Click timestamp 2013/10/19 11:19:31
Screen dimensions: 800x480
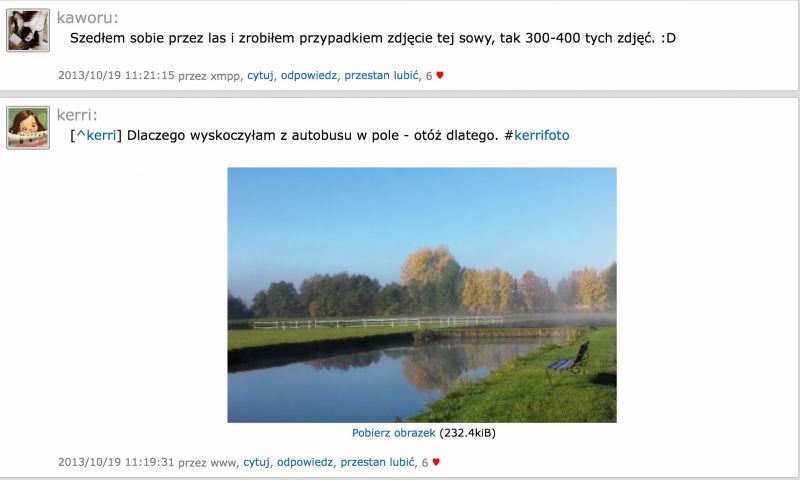[x=116, y=462]
